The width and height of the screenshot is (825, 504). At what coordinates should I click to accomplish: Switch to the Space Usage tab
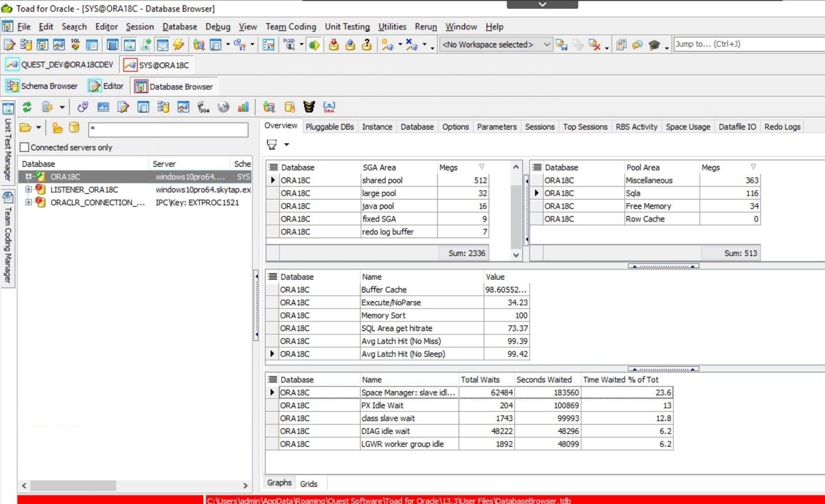(688, 127)
